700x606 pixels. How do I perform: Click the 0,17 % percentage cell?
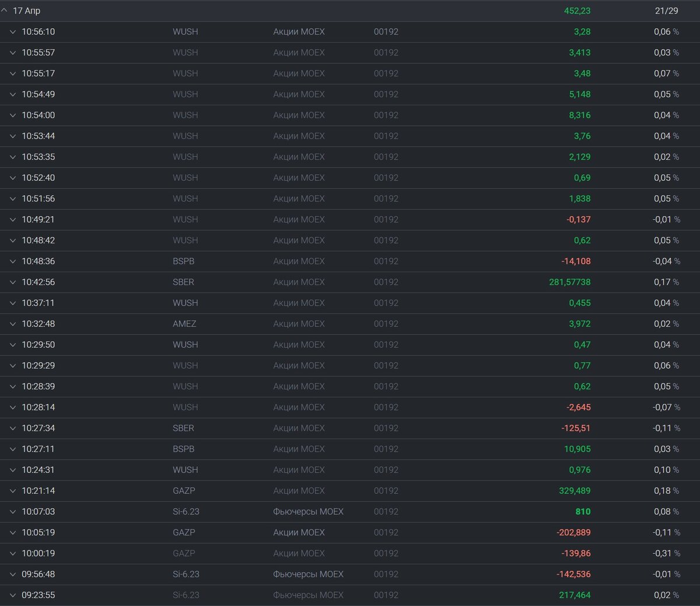pos(666,282)
